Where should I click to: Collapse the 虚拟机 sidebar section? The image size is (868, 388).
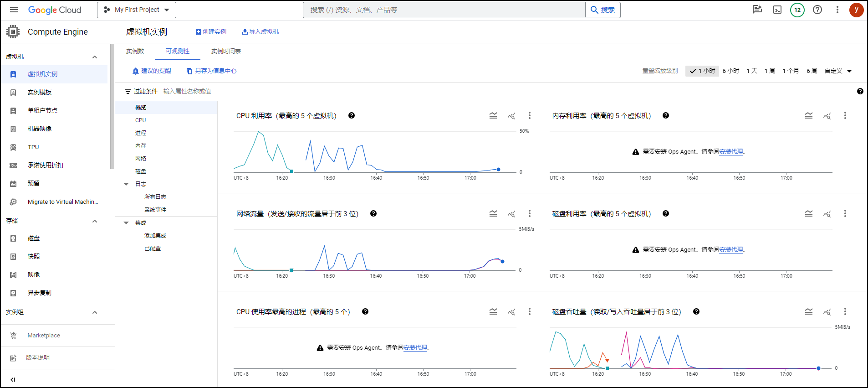click(x=95, y=57)
